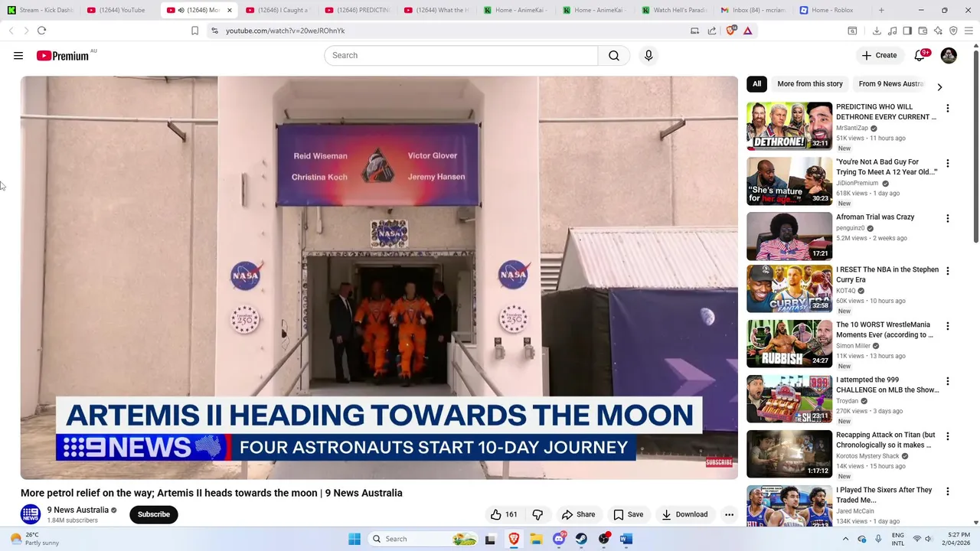
Task: Select the All filter chip
Action: (756, 84)
